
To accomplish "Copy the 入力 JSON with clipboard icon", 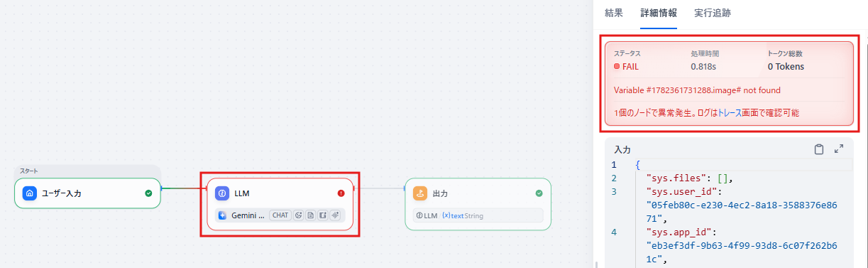I will tap(819, 149).
